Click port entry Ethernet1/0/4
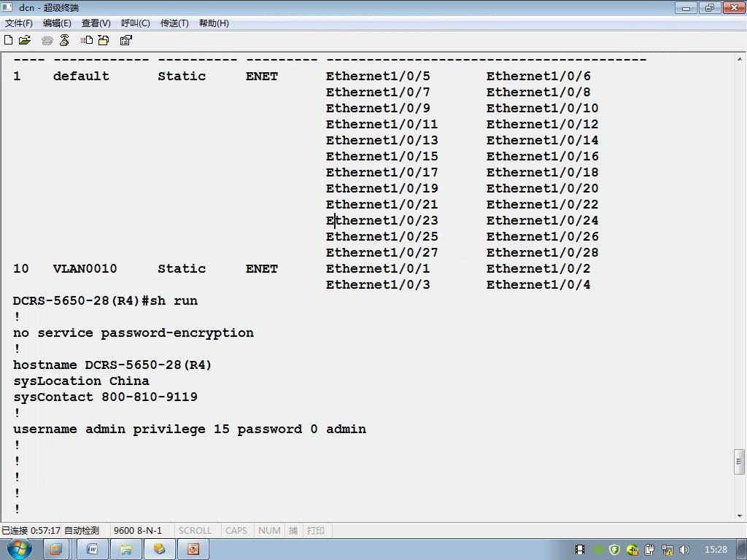The height and width of the screenshot is (560, 747). (x=538, y=285)
